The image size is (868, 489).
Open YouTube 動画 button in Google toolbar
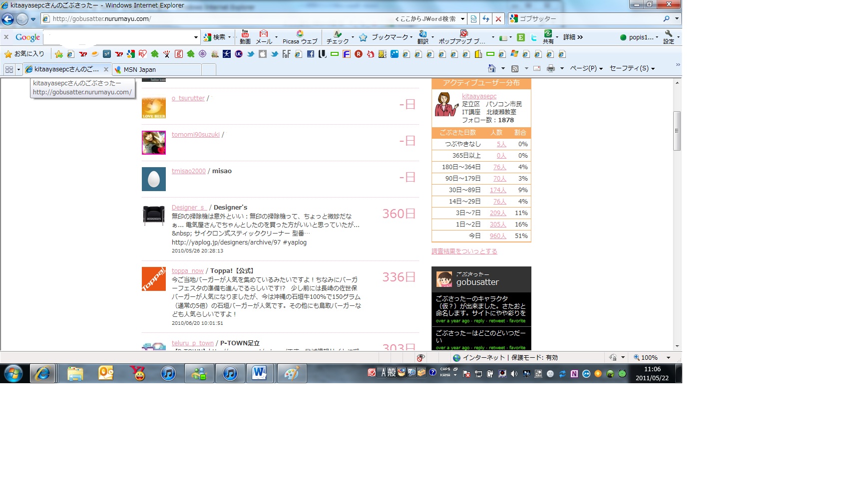(245, 37)
